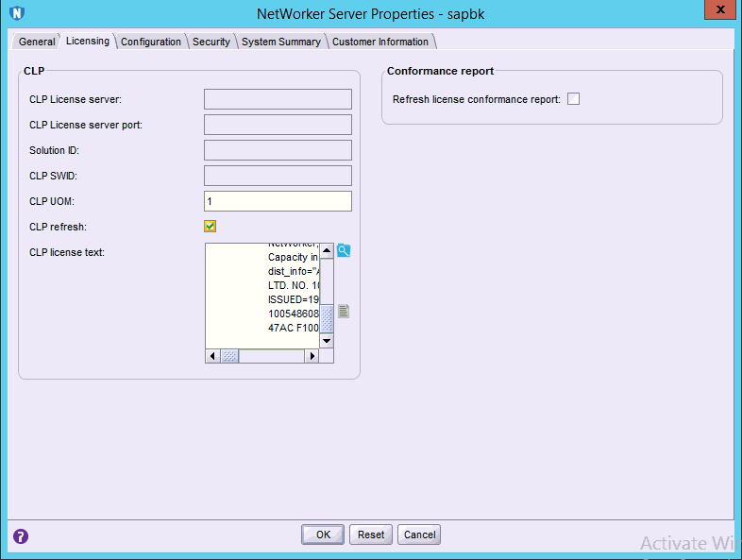This screenshot has width=742, height=560.
Task: Go to the Security tab
Action: pos(211,42)
